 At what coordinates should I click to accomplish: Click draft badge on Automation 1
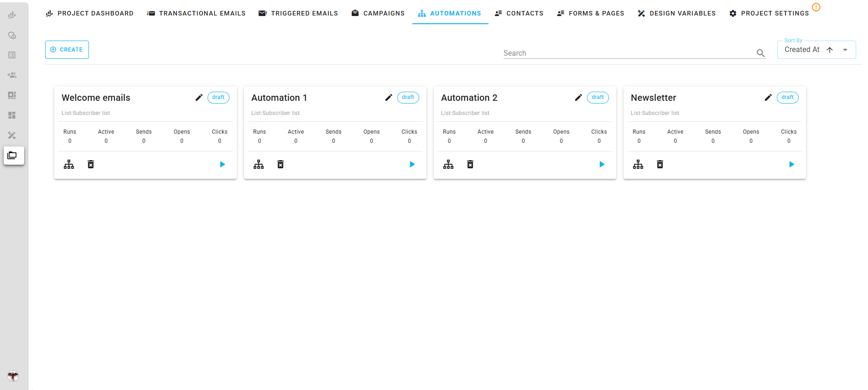coord(408,98)
